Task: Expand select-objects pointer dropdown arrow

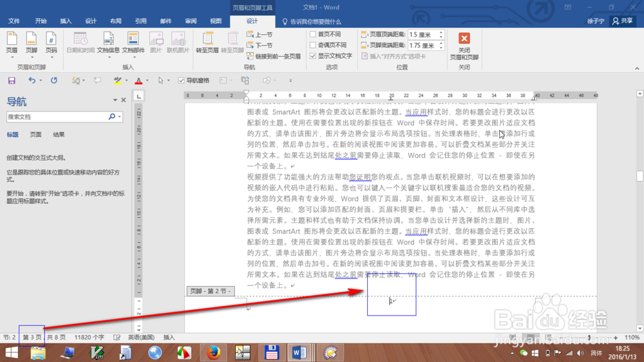Action: [168, 81]
